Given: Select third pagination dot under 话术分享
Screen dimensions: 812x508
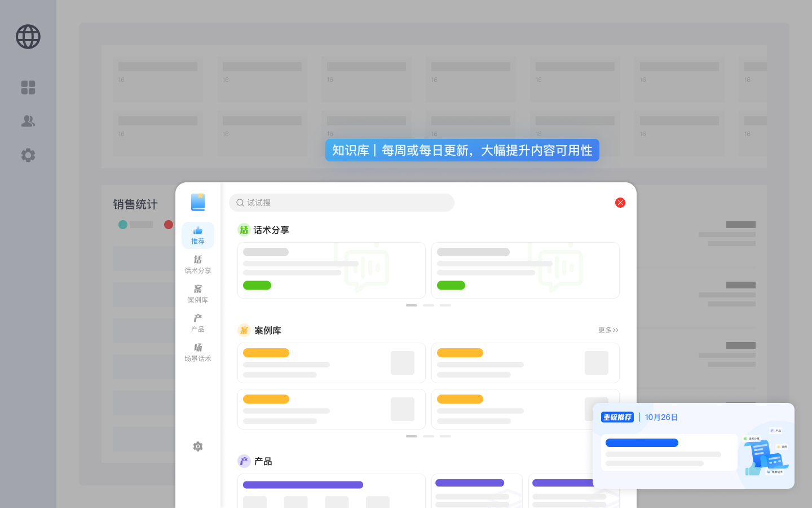Looking at the screenshot, I should click(x=445, y=305).
